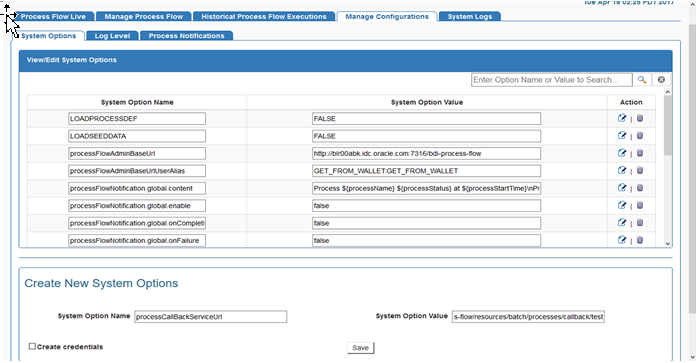
Task: Delete the processFlowNotification.global.onCompletion row
Action: (x=640, y=222)
